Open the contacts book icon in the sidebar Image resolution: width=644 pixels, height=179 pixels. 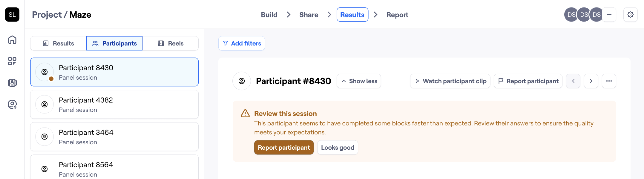(12, 83)
